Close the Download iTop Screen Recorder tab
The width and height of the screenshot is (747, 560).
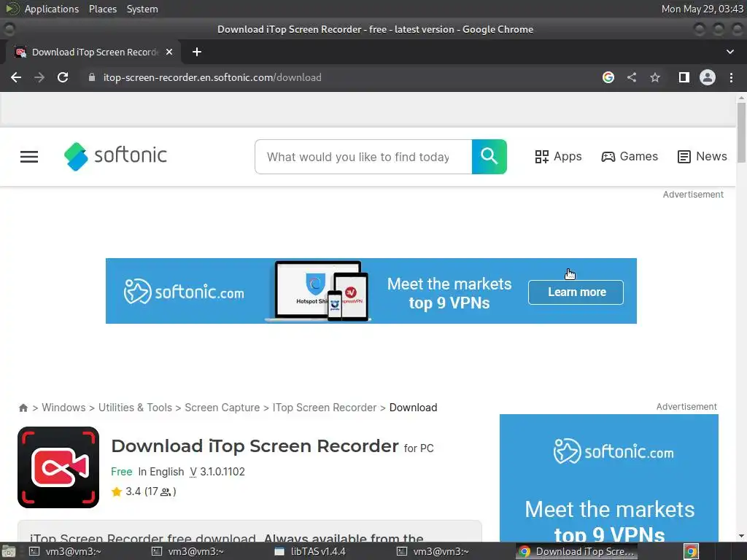pyautogui.click(x=169, y=52)
